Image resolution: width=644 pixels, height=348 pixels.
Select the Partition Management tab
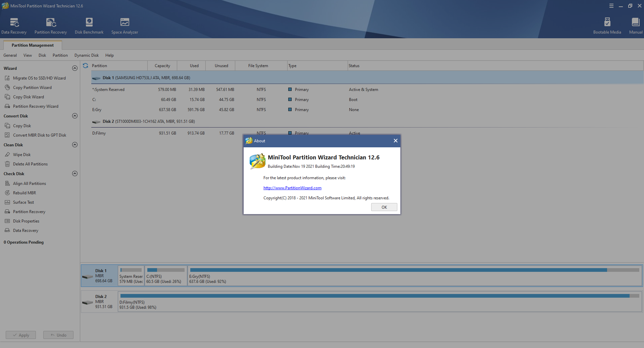[x=33, y=45]
